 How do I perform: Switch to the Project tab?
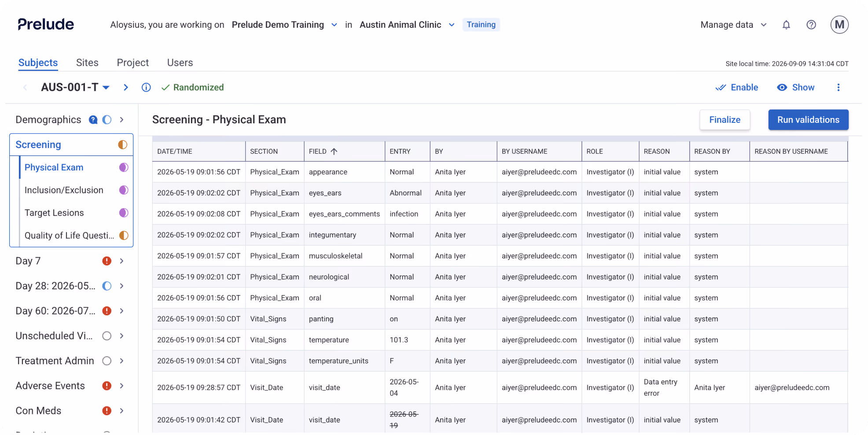pyautogui.click(x=132, y=63)
